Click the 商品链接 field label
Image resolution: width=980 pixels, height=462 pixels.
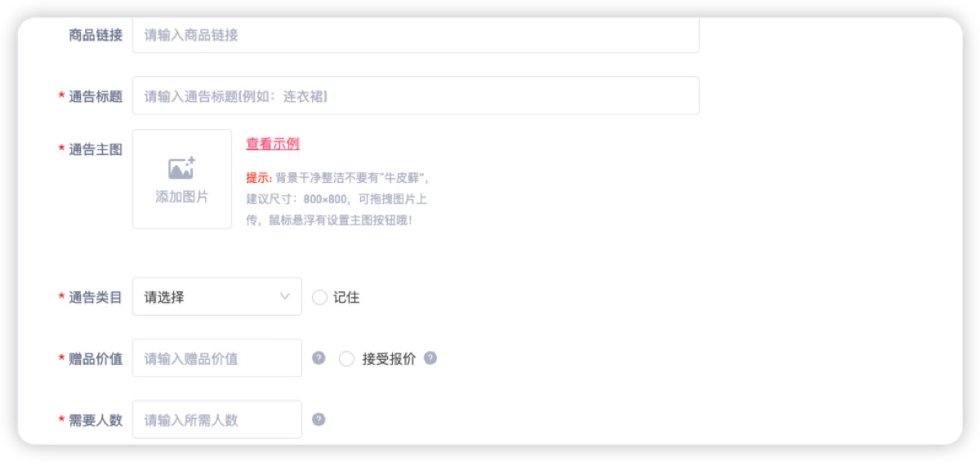96,35
